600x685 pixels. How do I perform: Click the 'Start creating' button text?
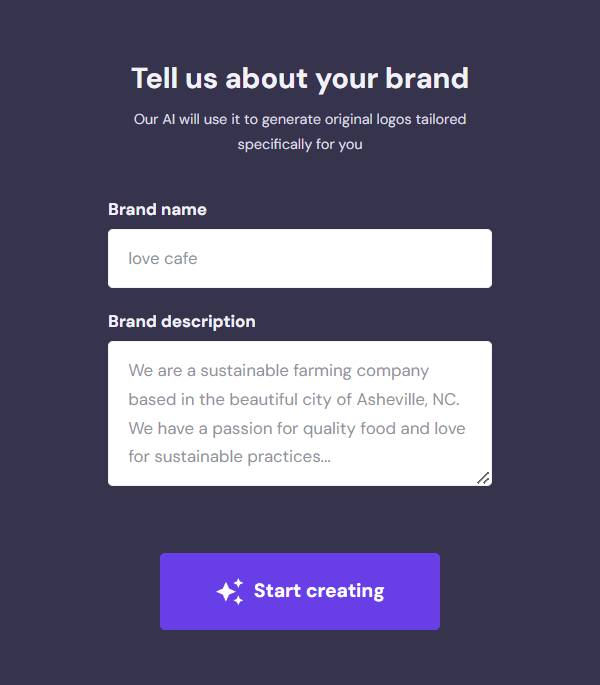(319, 591)
